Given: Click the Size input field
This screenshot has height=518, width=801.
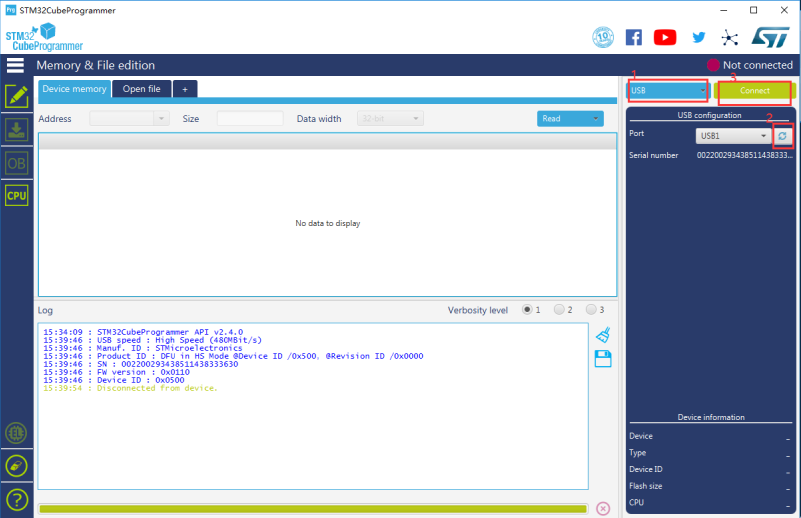Looking at the screenshot, I should 250,119.
